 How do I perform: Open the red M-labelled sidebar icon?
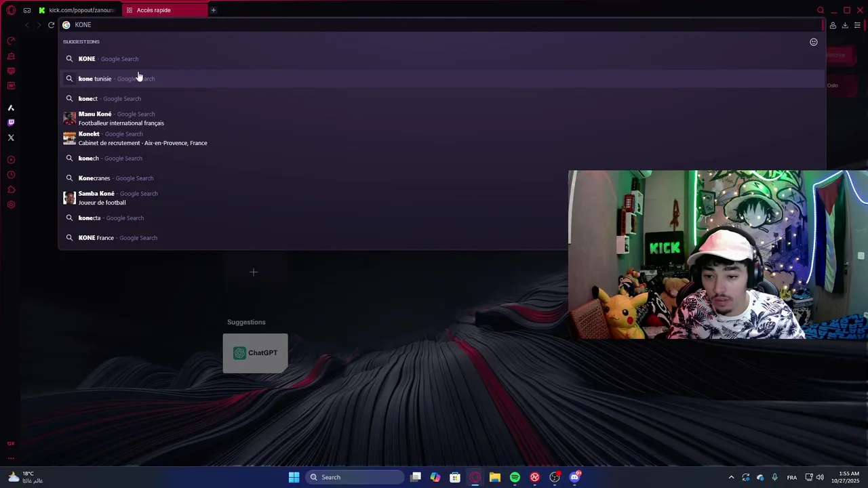pos(11,86)
